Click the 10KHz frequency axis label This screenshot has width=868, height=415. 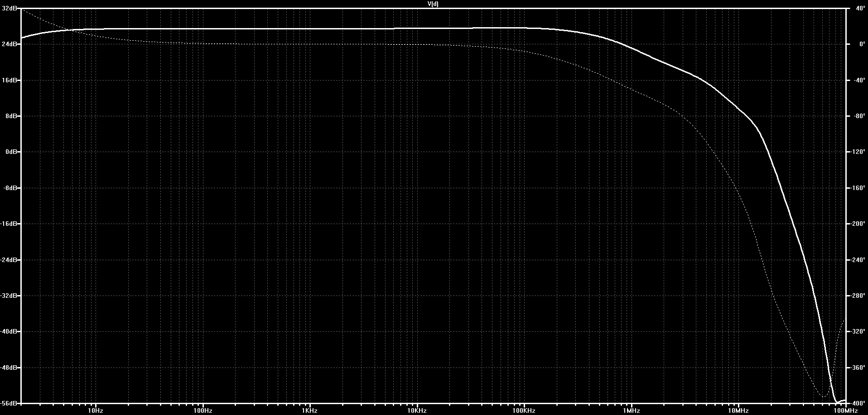pyautogui.click(x=417, y=411)
